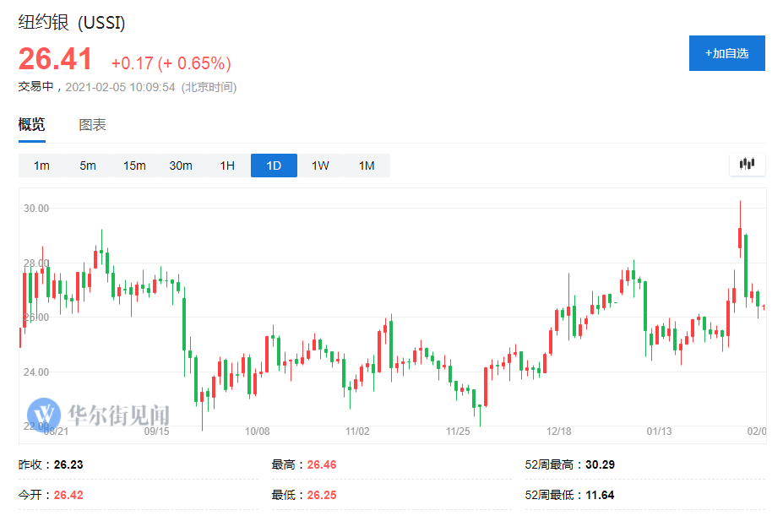Click the 12/18 date axis label
The width and height of the screenshot is (783, 532).
tap(559, 431)
